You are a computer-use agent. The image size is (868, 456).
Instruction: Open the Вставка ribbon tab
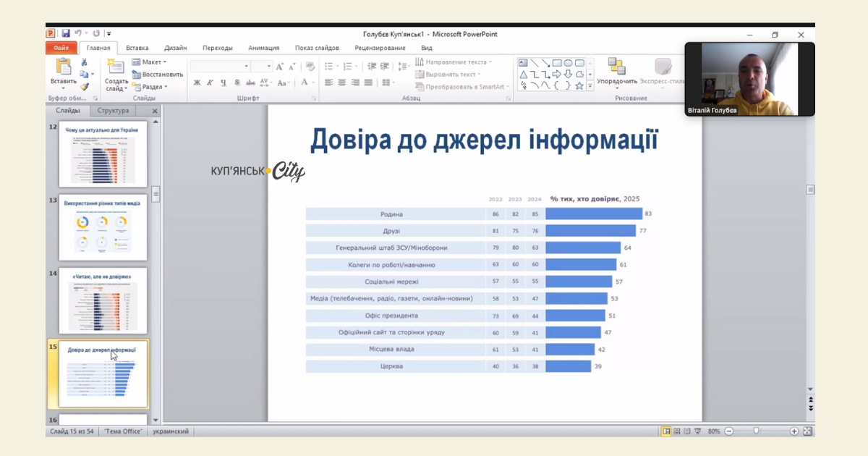(137, 48)
